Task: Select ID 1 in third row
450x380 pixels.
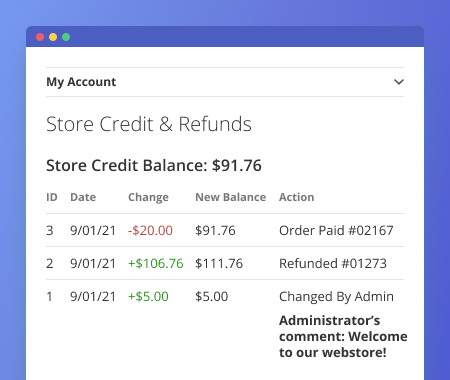Action: [49, 296]
